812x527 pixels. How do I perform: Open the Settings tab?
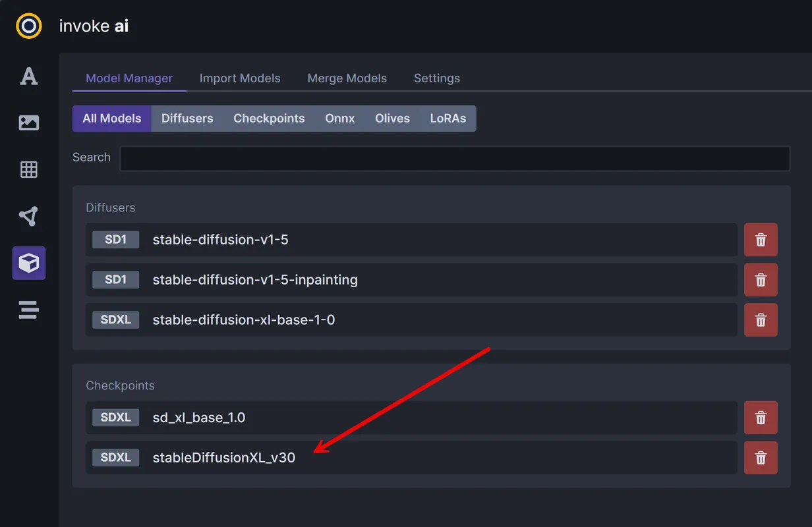click(x=437, y=78)
